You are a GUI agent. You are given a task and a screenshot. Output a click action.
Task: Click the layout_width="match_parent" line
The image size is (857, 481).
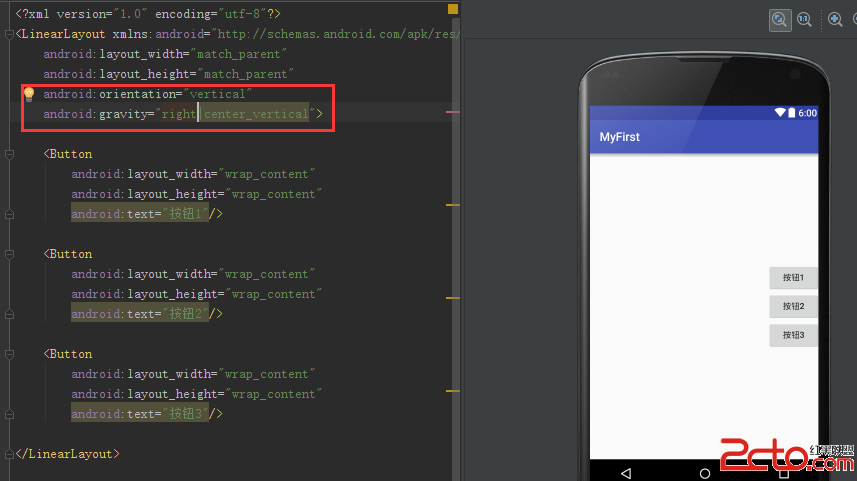165,54
